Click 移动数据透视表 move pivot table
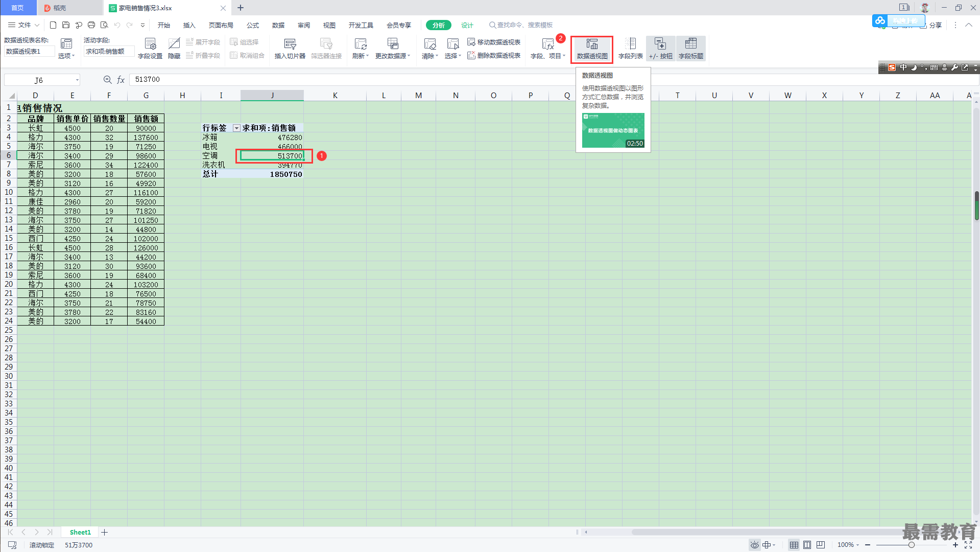Image resolution: width=980 pixels, height=552 pixels. click(494, 42)
